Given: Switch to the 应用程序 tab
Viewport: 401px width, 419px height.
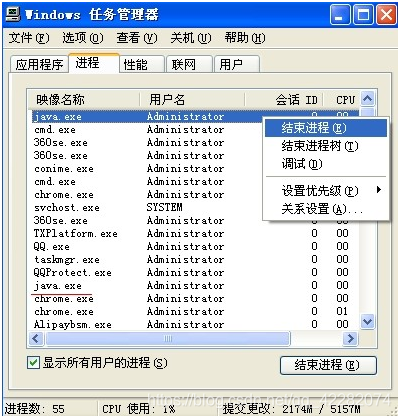Looking at the screenshot, I should (x=39, y=64).
